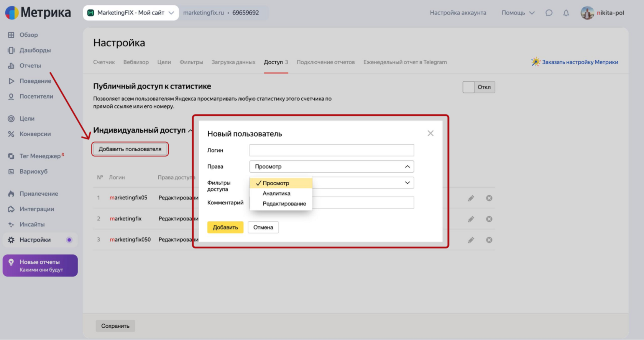Open Настройки in the sidebar

click(x=40, y=240)
